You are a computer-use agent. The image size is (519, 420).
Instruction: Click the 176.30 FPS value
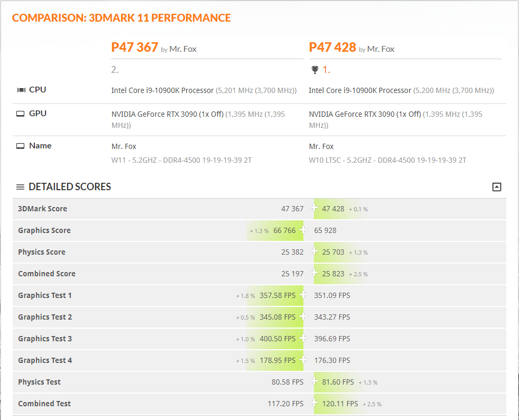point(332,360)
